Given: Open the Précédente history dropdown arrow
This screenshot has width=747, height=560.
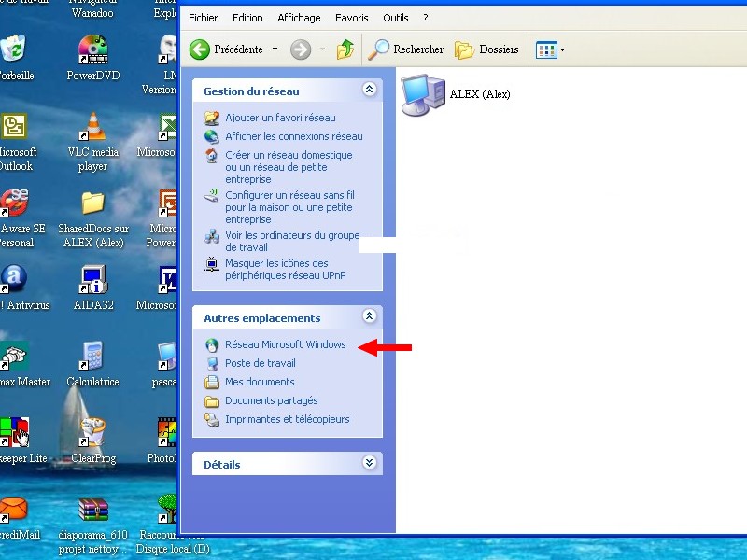Looking at the screenshot, I should click(x=275, y=49).
